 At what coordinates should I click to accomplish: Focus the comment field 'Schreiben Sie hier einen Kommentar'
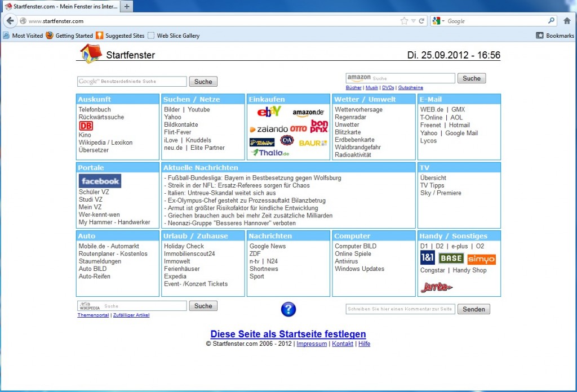point(401,309)
